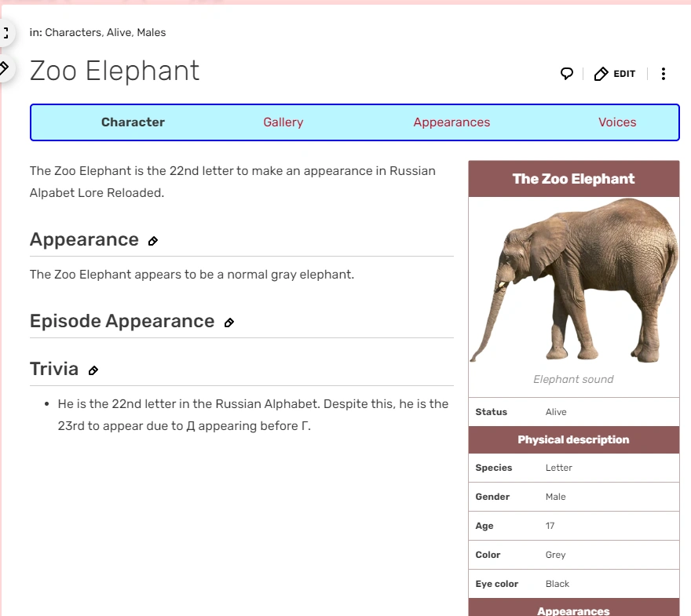Screen dimensions: 691x616
Task: Click the Appearances infobox section header
Action: click(573, 610)
